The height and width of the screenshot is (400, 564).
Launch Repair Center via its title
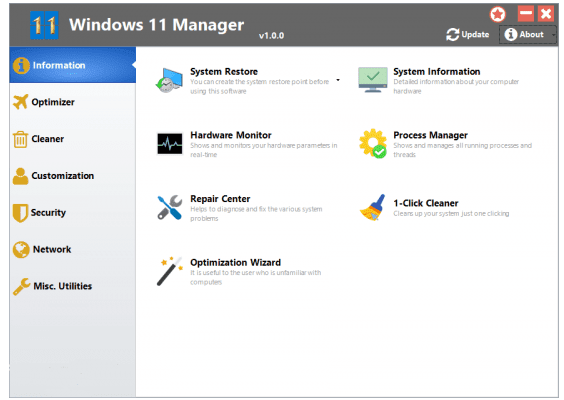point(220,199)
